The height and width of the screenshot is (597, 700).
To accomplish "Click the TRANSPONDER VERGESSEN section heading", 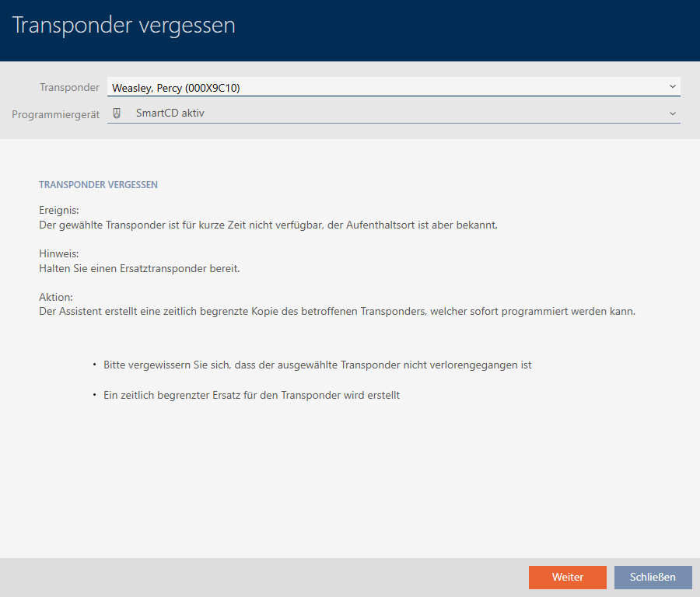I will [x=98, y=185].
